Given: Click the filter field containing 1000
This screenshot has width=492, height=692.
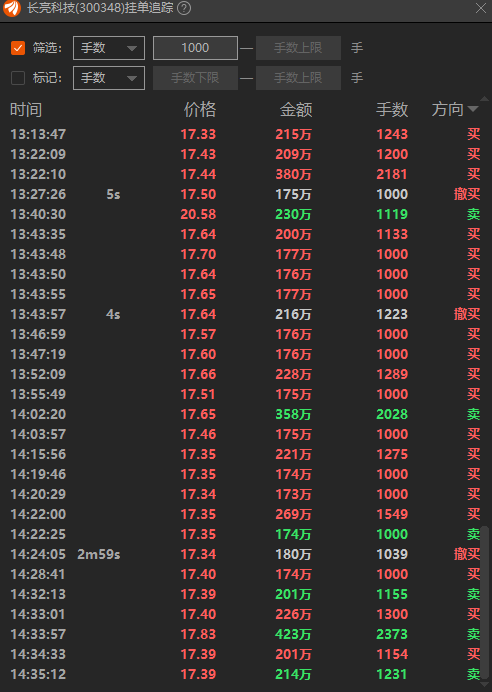Looking at the screenshot, I should [x=195, y=48].
